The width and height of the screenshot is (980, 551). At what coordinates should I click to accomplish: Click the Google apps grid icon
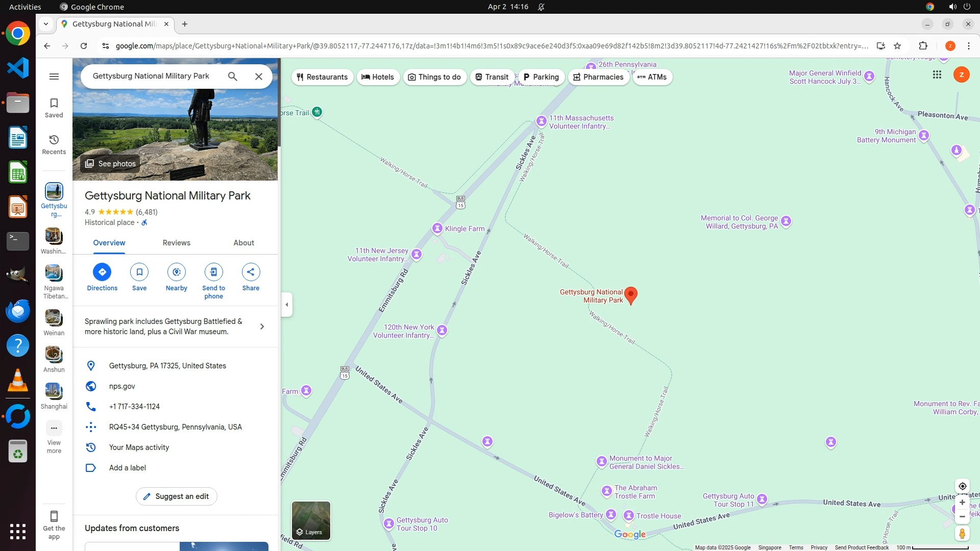tap(937, 75)
